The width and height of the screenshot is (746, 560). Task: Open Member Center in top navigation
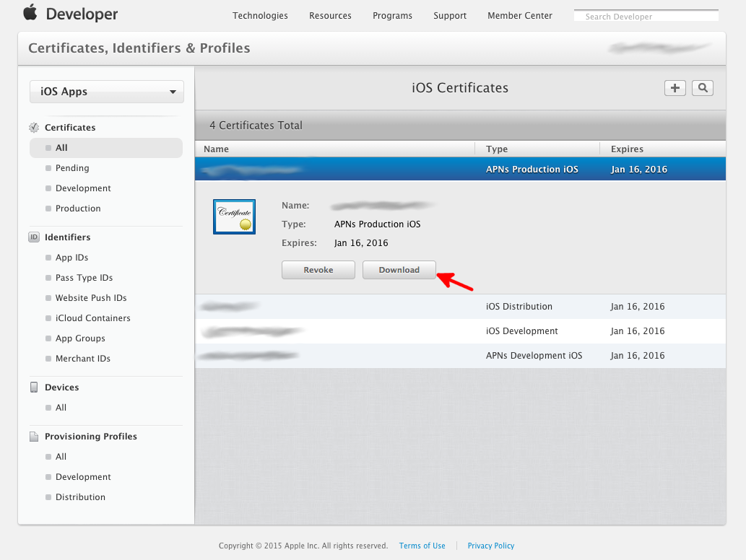[519, 16]
